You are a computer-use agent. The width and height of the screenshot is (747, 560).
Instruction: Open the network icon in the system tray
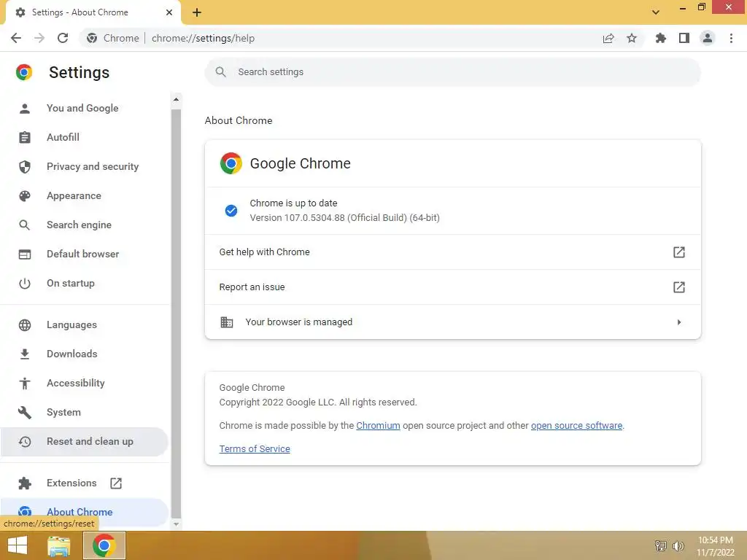[x=660, y=545]
